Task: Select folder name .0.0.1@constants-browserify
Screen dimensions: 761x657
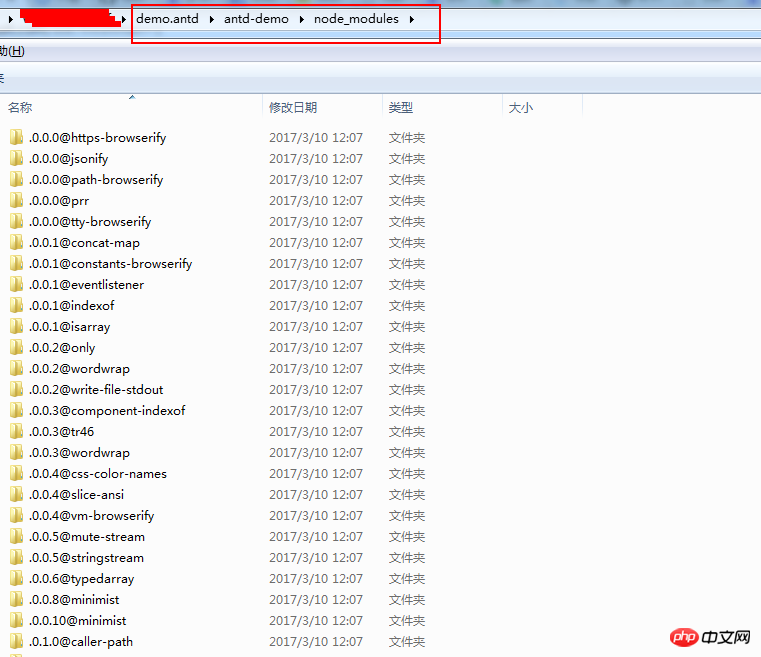Action: pos(110,263)
